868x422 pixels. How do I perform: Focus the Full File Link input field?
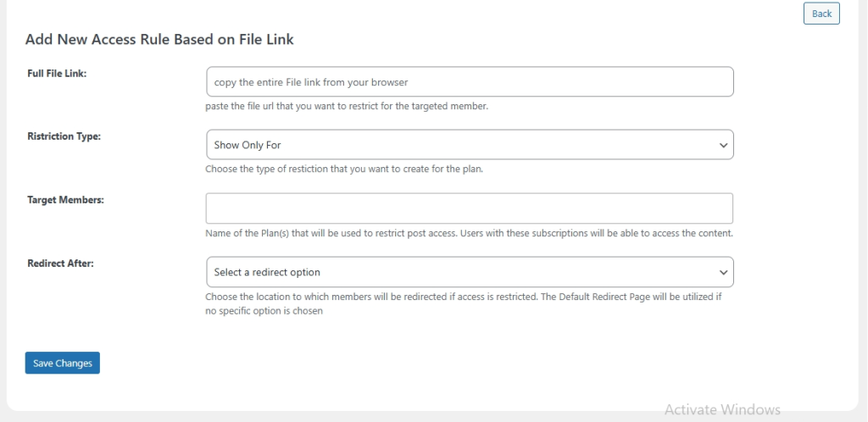[469, 82]
